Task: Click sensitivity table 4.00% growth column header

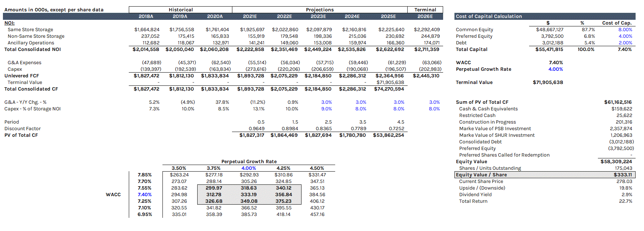Action: pos(249,168)
